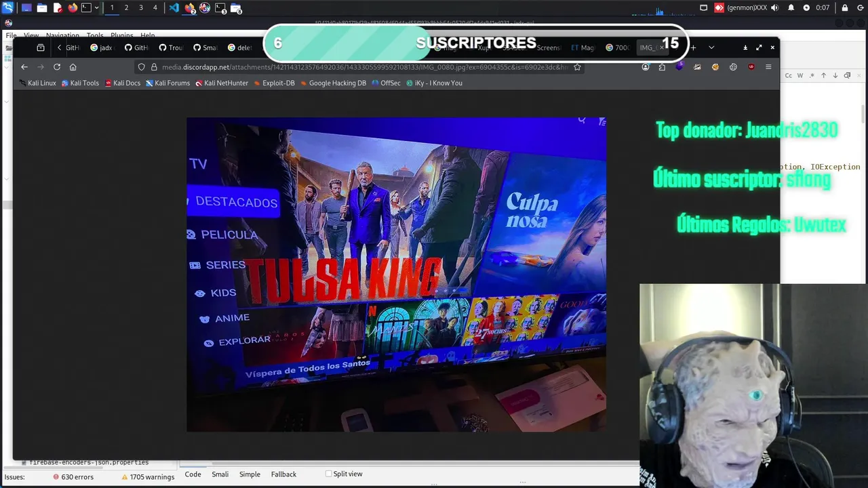Toggle whole word (W) in jadx search
The height and width of the screenshot is (488, 868).
tap(800, 75)
